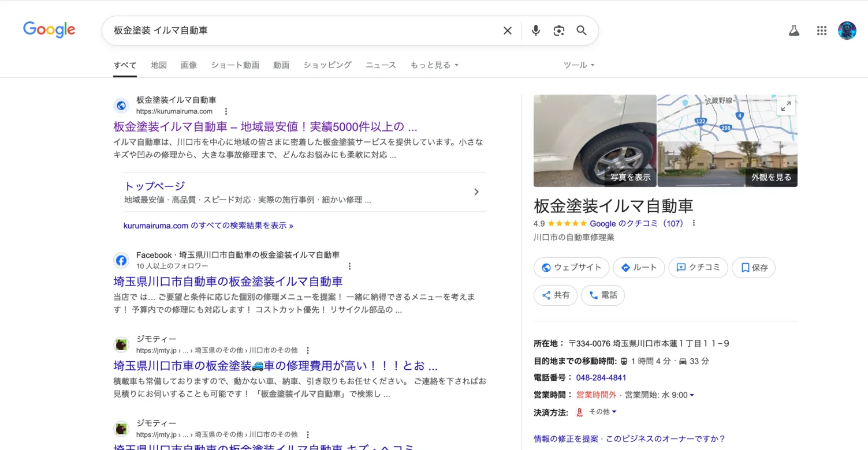Click the 電話番号 label
This screenshot has width=868, height=450.
pyautogui.click(x=553, y=378)
